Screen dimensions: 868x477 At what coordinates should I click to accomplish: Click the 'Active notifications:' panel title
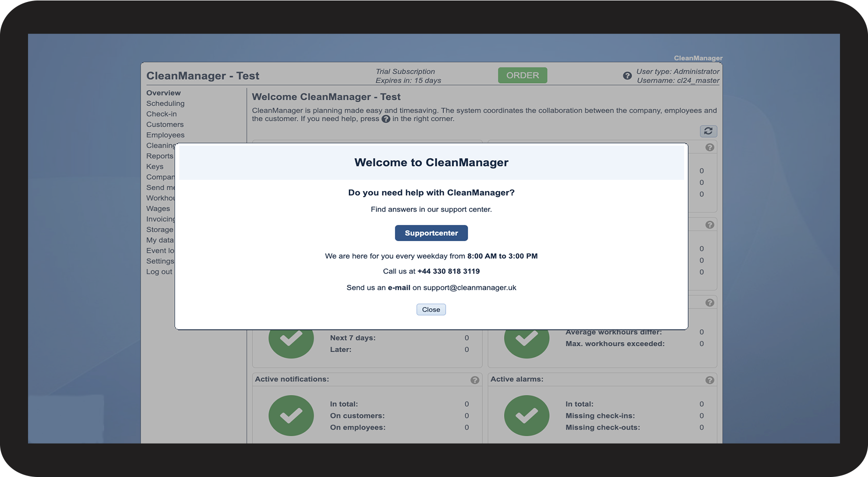point(292,379)
